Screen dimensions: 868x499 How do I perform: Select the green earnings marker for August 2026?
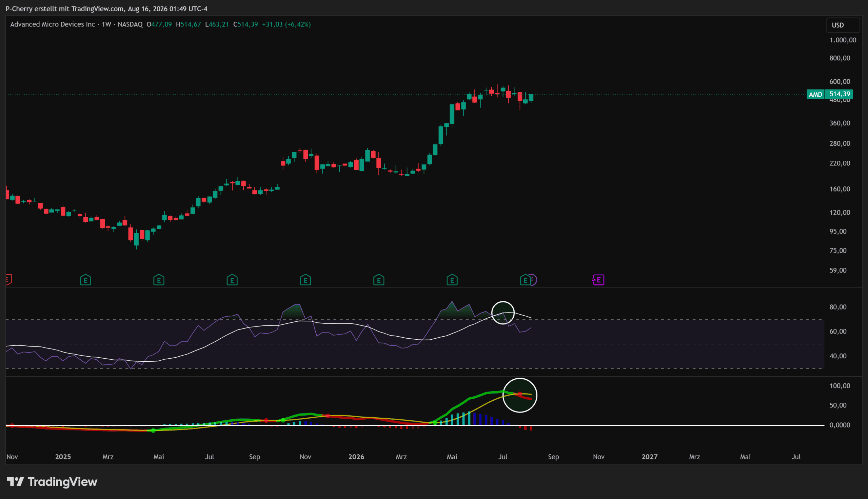pos(525,280)
